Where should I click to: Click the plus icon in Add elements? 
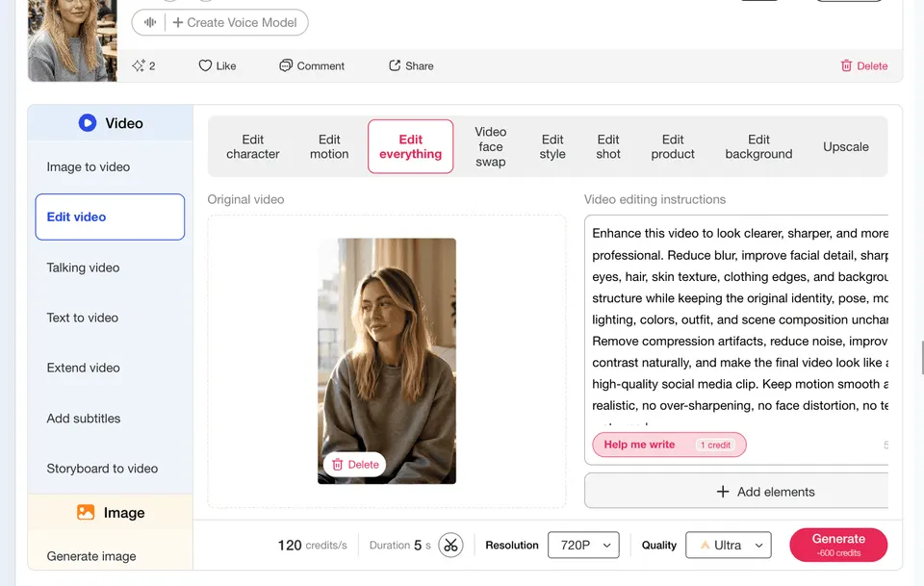point(723,492)
